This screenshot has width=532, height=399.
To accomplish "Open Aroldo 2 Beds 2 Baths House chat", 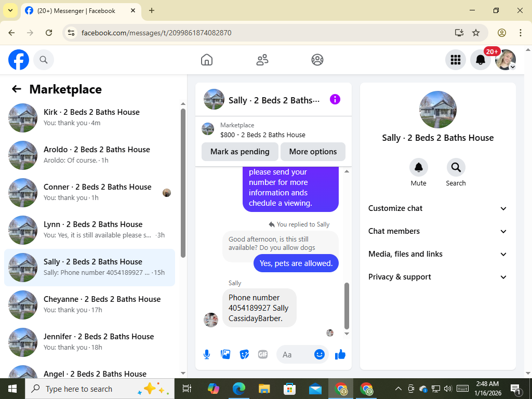I will (x=89, y=155).
